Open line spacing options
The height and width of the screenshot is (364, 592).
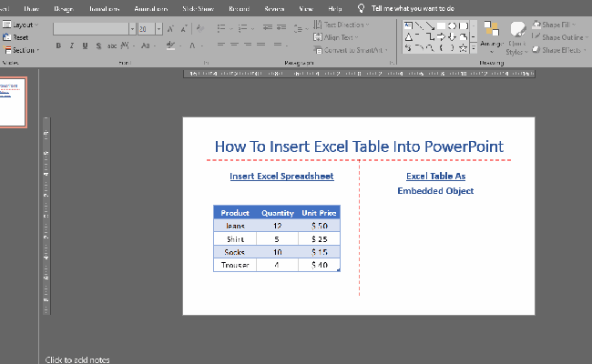coord(298,29)
